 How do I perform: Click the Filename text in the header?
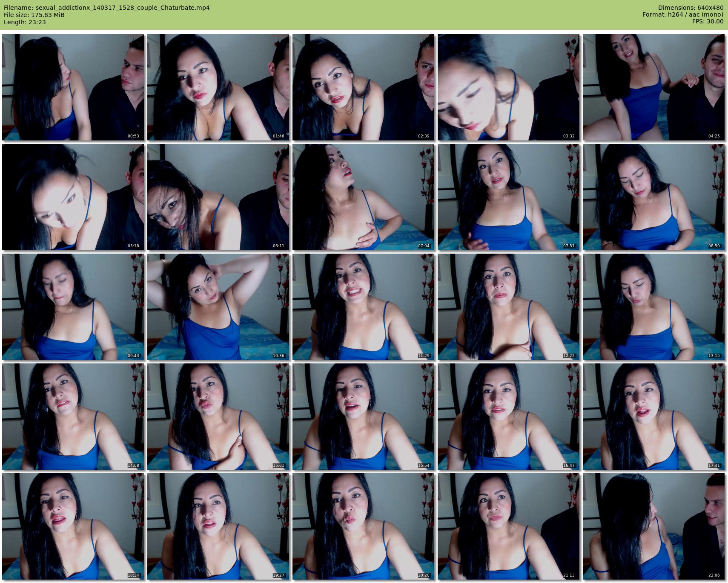(x=106, y=8)
